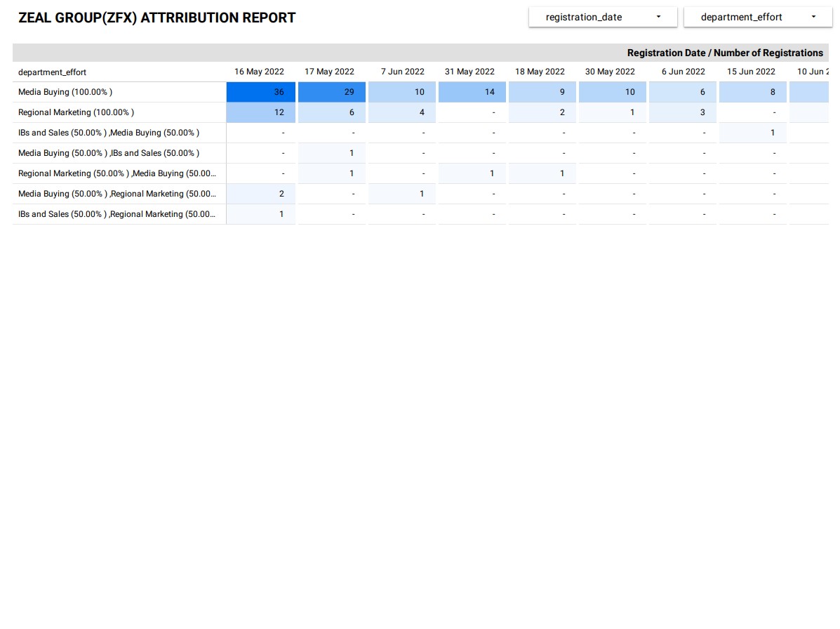The width and height of the screenshot is (840, 629).
Task: Select Regional Marketing, Media Buying row label
Action: point(116,173)
